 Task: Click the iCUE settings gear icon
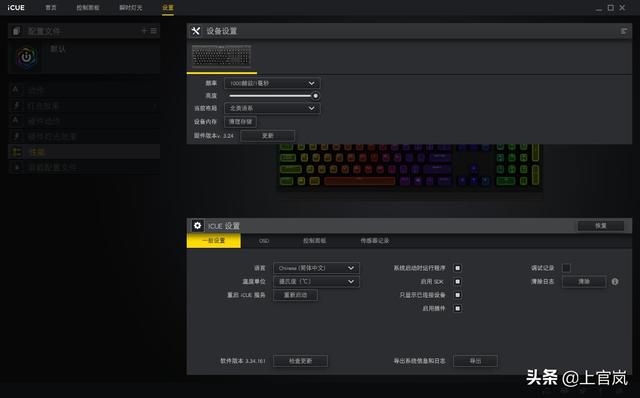[198, 225]
